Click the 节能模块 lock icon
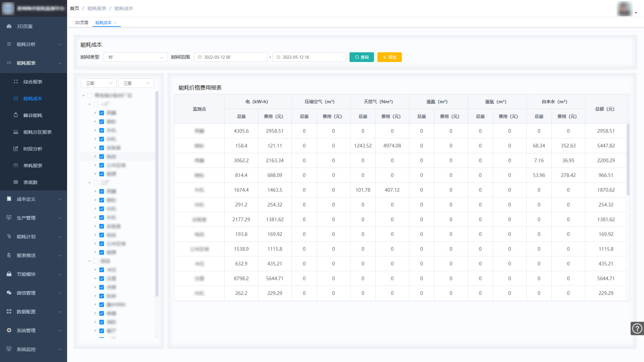The width and height of the screenshot is (644, 362). coord(9,274)
